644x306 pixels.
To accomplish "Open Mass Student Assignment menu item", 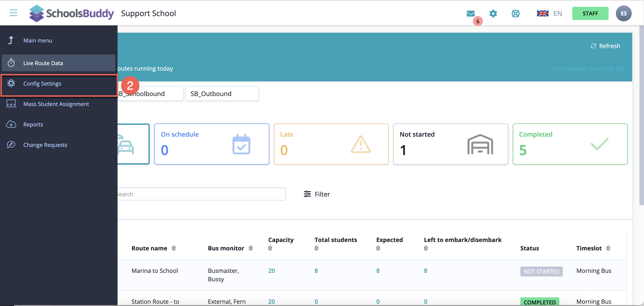I will click(x=56, y=104).
